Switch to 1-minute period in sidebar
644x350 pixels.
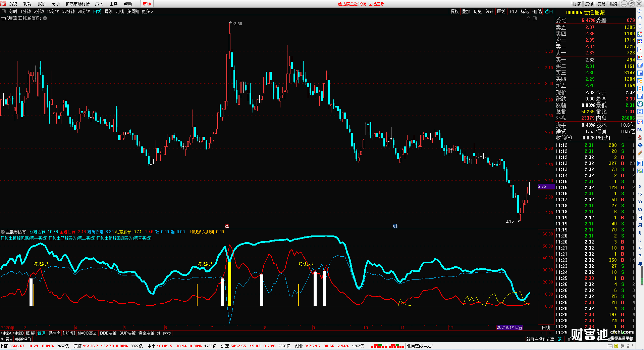(640, 179)
